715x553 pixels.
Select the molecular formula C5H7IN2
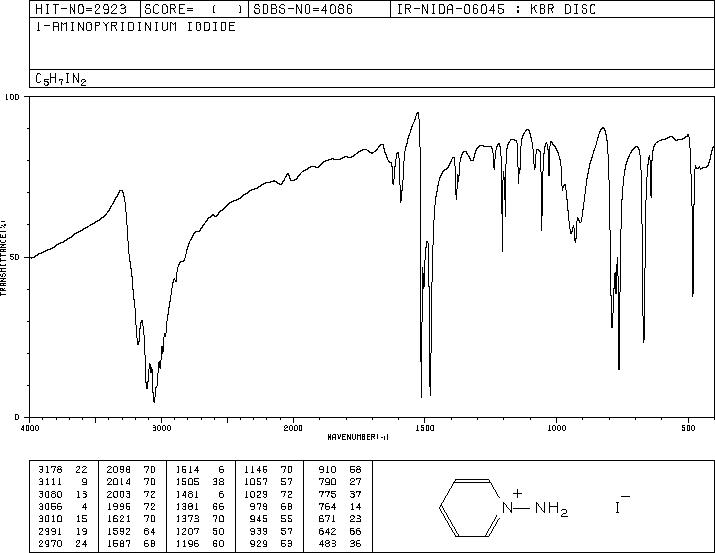[x=61, y=79]
